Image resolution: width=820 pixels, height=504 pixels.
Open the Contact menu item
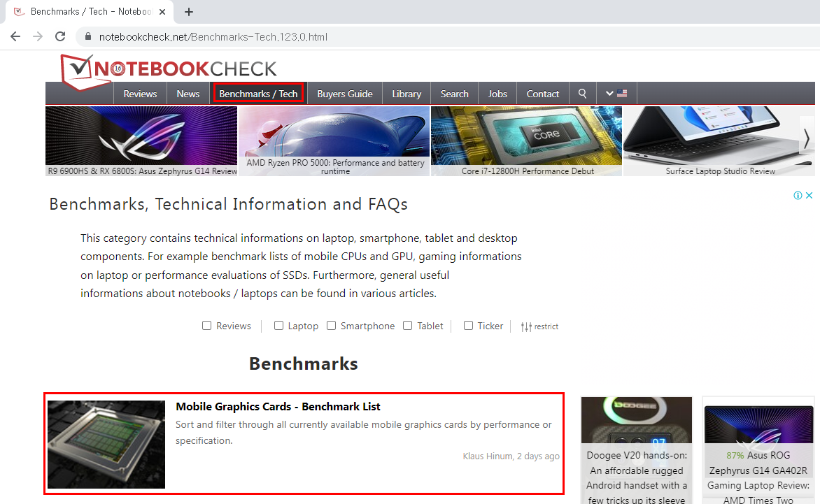[x=543, y=94]
